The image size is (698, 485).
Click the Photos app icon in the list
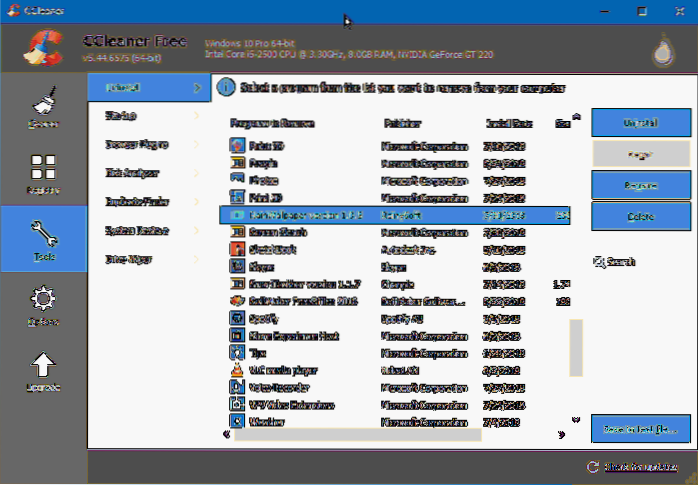[x=237, y=180]
